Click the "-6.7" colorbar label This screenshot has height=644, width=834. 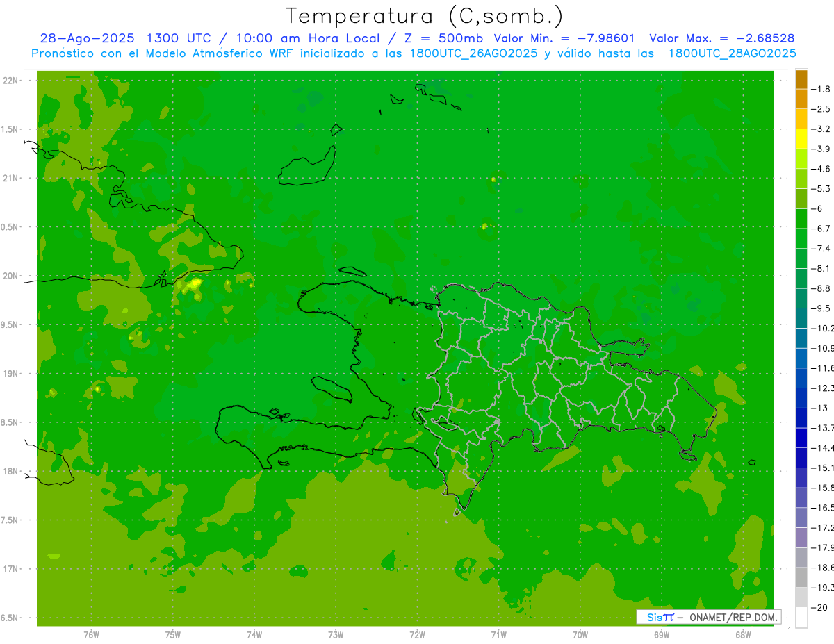point(821,229)
